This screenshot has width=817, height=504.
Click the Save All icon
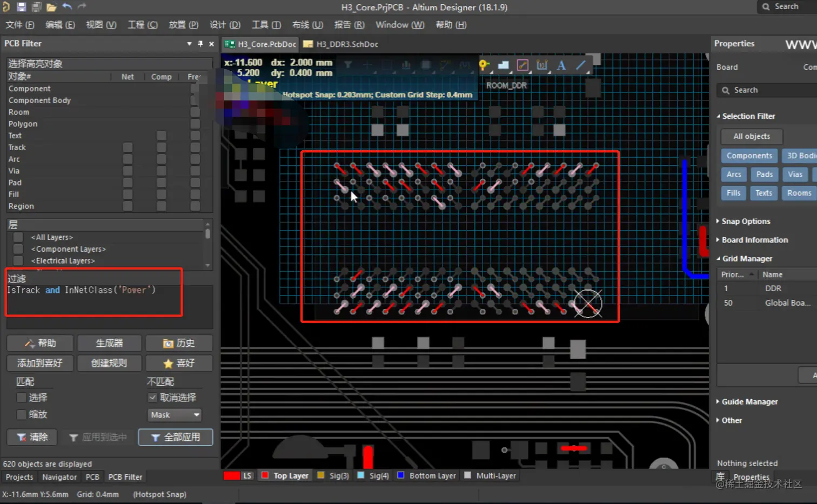(36, 7)
